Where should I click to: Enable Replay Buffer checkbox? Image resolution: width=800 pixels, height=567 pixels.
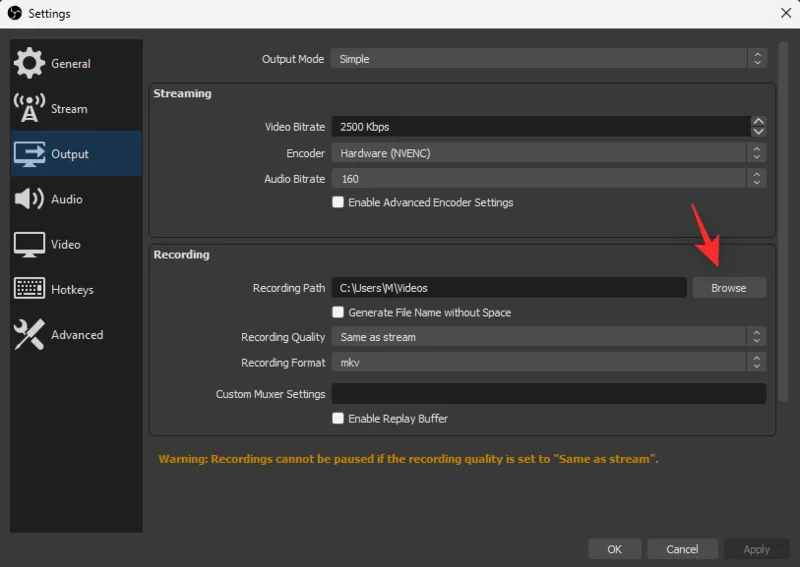click(x=338, y=418)
